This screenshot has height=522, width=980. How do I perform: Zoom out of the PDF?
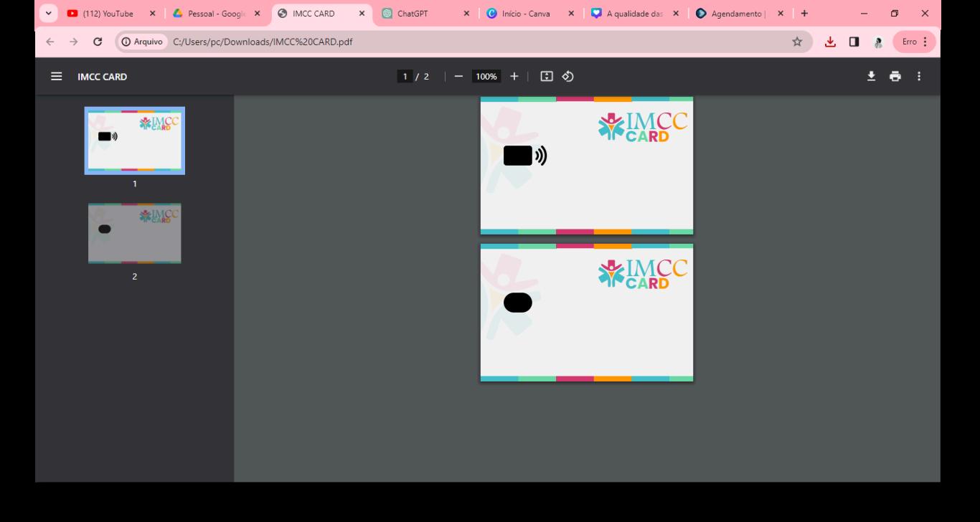pyautogui.click(x=458, y=77)
